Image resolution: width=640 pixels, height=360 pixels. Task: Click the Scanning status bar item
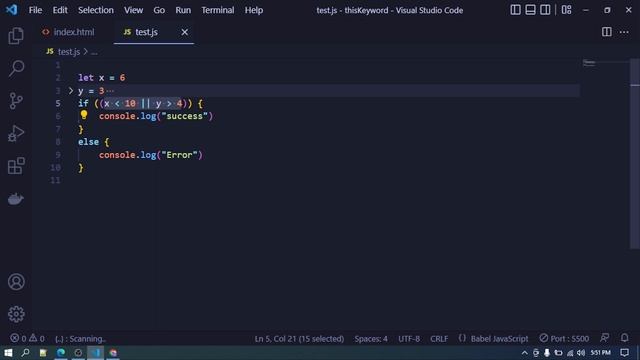80,338
